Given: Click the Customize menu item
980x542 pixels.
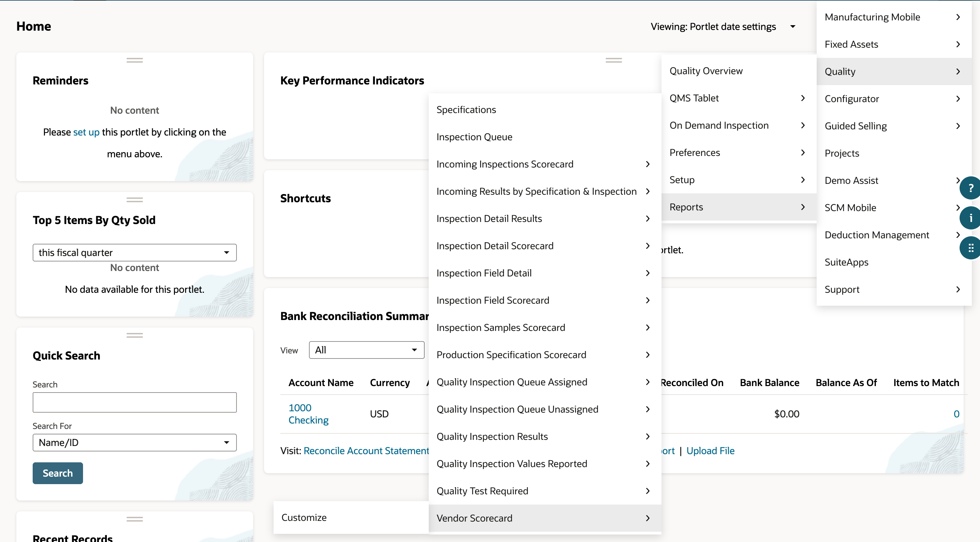Looking at the screenshot, I should 351,517.
